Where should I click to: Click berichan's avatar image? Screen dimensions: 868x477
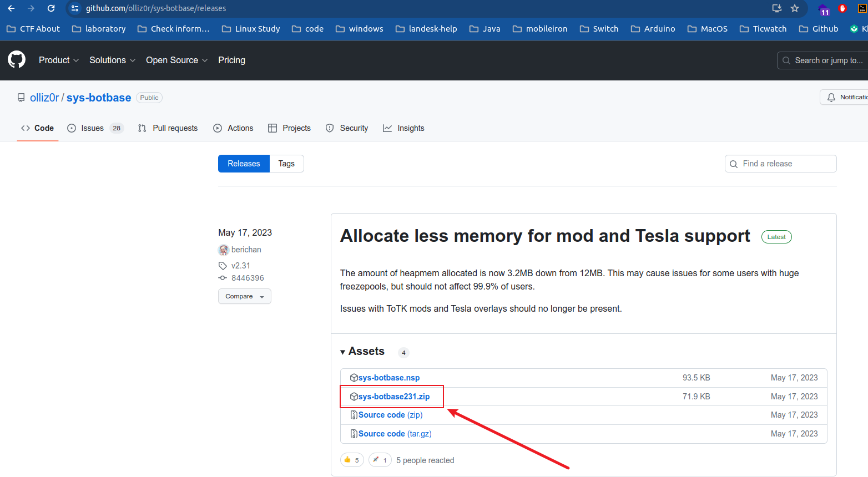click(x=224, y=250)
